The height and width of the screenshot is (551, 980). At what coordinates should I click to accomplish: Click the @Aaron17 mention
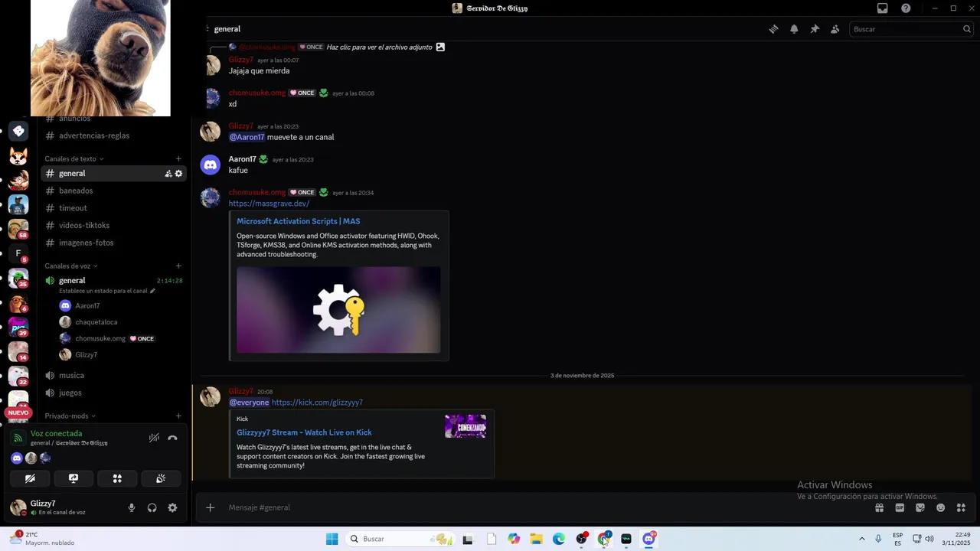click(247, 137)
